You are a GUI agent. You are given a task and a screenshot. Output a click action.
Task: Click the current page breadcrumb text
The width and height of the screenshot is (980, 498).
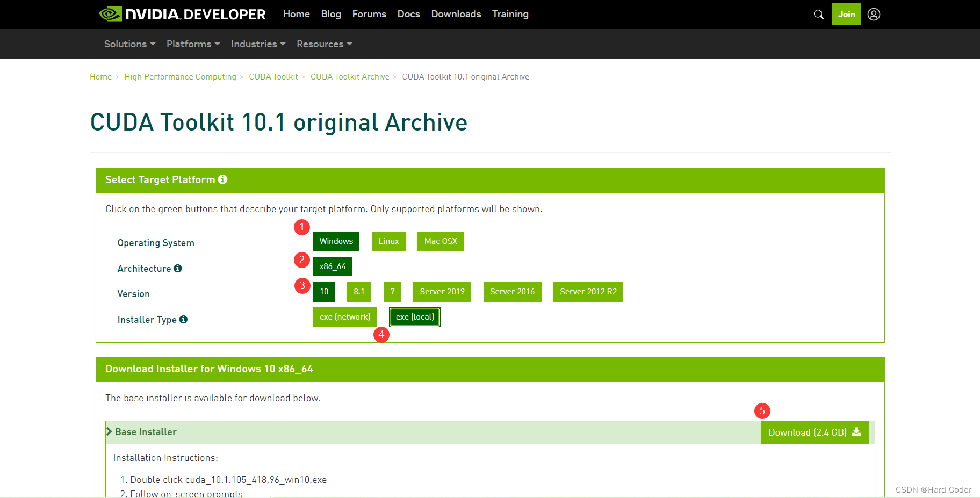pos(465,77)
